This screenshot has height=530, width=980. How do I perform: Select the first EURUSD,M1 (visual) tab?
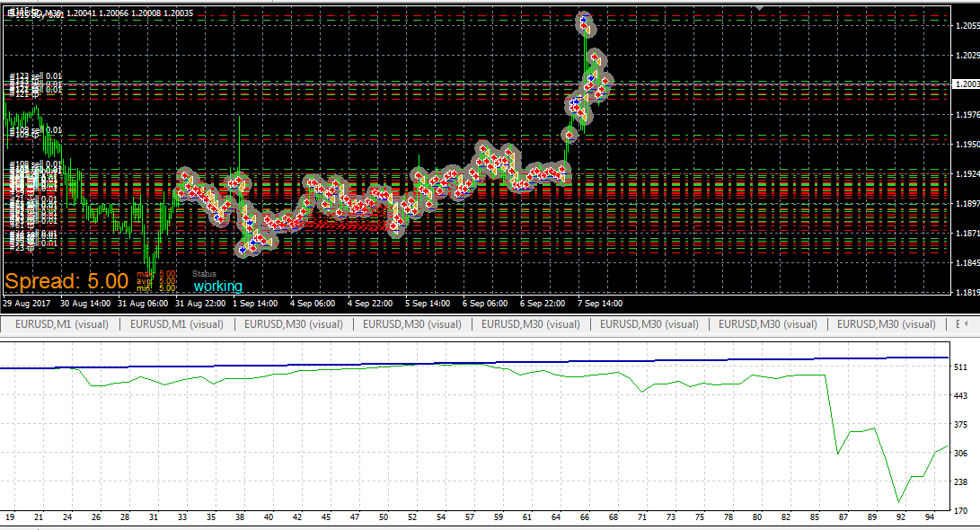click(61, 323)
